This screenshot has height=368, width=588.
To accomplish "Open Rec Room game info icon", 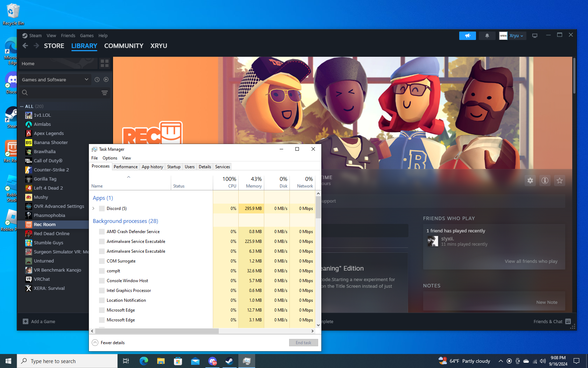I will [545, 180].
